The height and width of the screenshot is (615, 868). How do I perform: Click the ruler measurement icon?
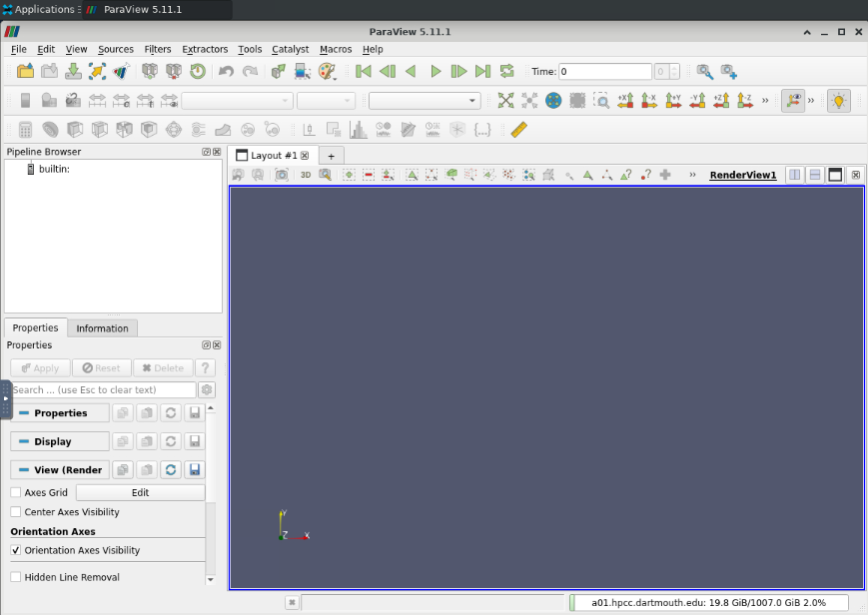coord(518,130)
